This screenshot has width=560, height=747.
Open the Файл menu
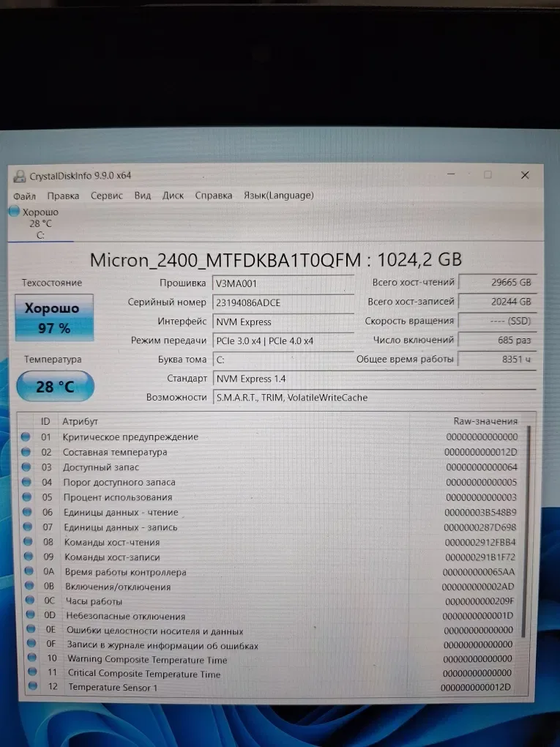pyautogui.click(x=24, y=196)
